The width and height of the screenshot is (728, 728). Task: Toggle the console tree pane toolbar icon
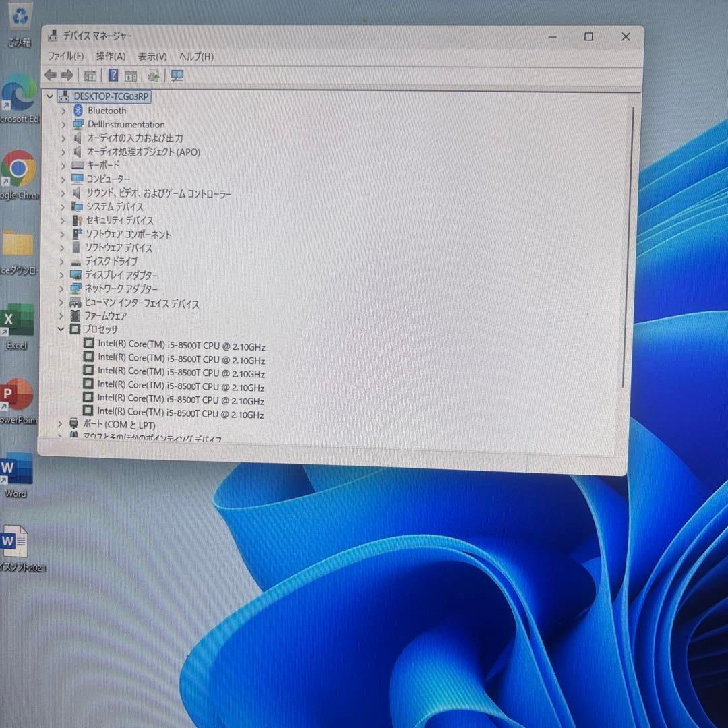pos(90,75)
